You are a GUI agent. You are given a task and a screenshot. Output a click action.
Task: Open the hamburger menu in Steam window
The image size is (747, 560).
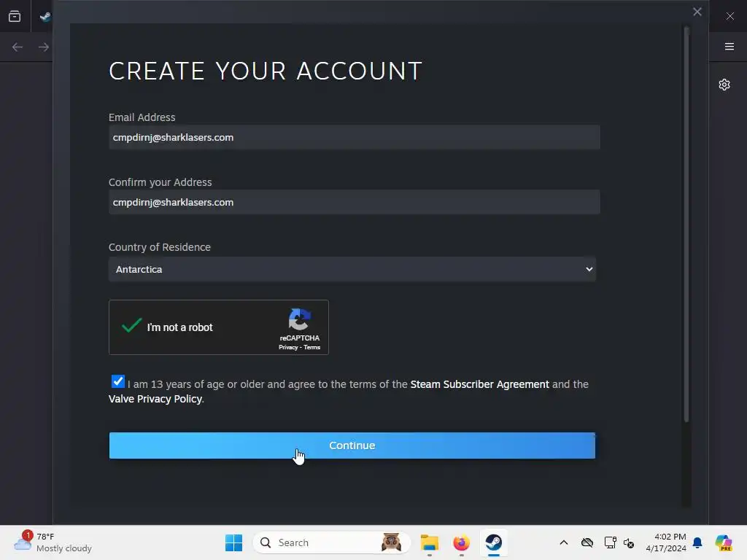729,47
